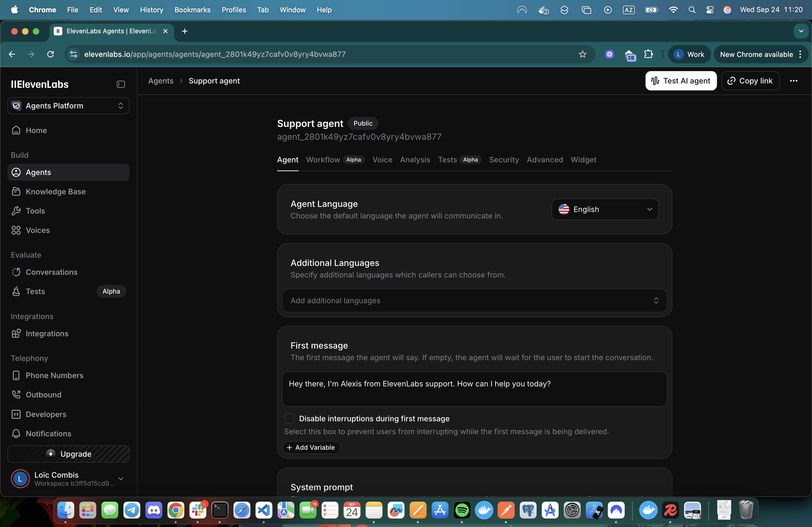Open Knowledge Base from sidebar

55,192
